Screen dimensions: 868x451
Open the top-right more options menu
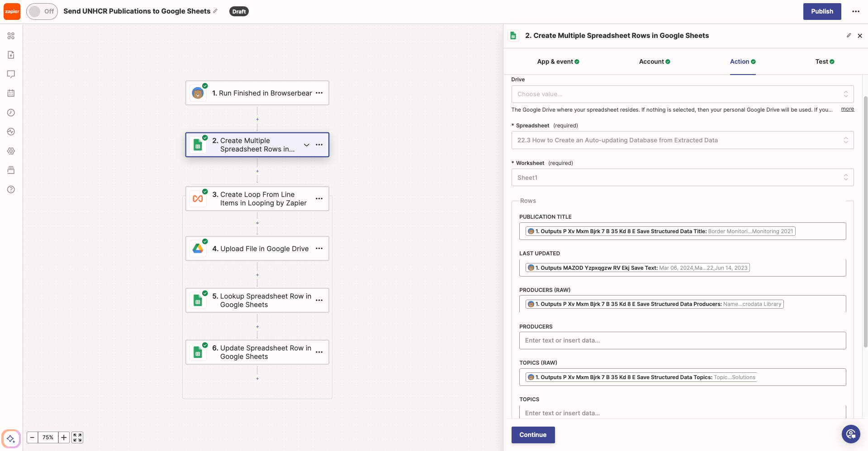(x=856, y=11)
